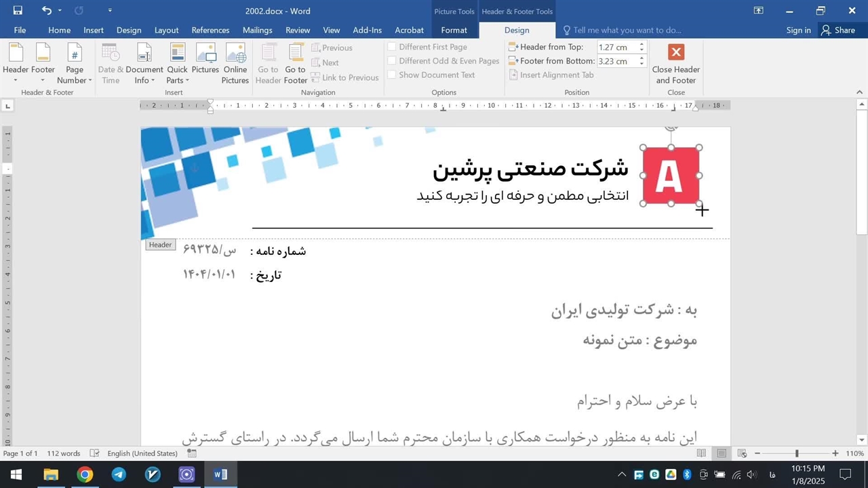Click the Share button

[x=838, y=30]
